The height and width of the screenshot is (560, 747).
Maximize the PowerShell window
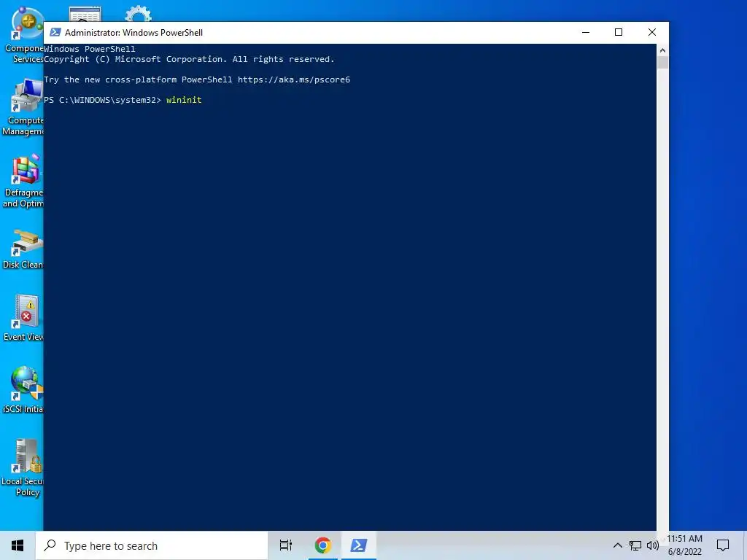coord(619,32)
